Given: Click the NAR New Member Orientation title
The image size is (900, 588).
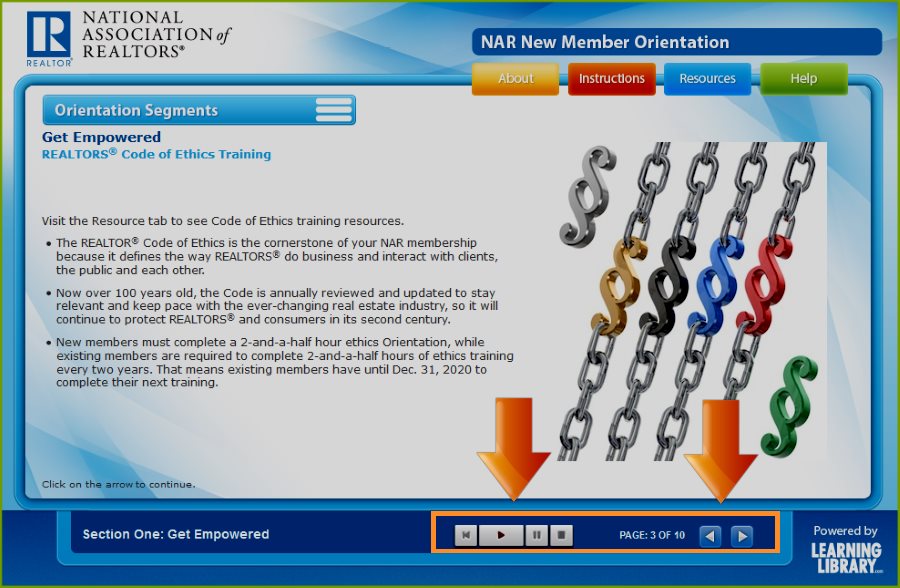Looking at the screenshot, I should (x=605, y=42).
